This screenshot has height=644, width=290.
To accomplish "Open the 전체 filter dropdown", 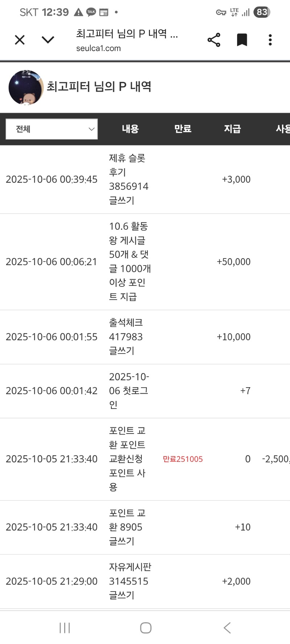I will point(52,129).
